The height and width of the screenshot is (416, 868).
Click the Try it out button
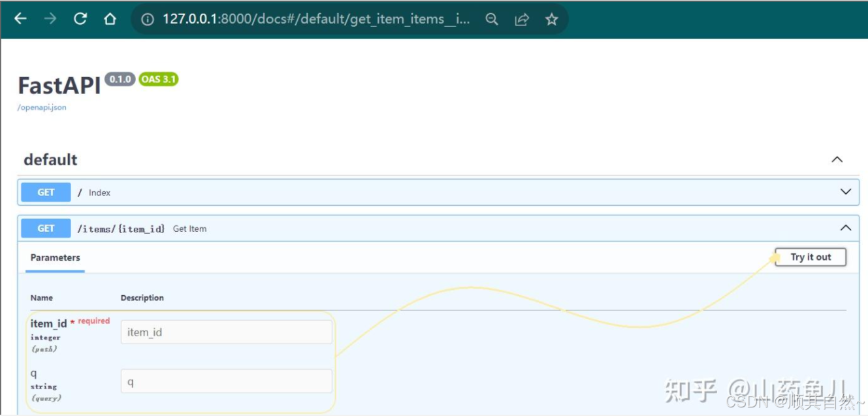click(x=810, y=257)
